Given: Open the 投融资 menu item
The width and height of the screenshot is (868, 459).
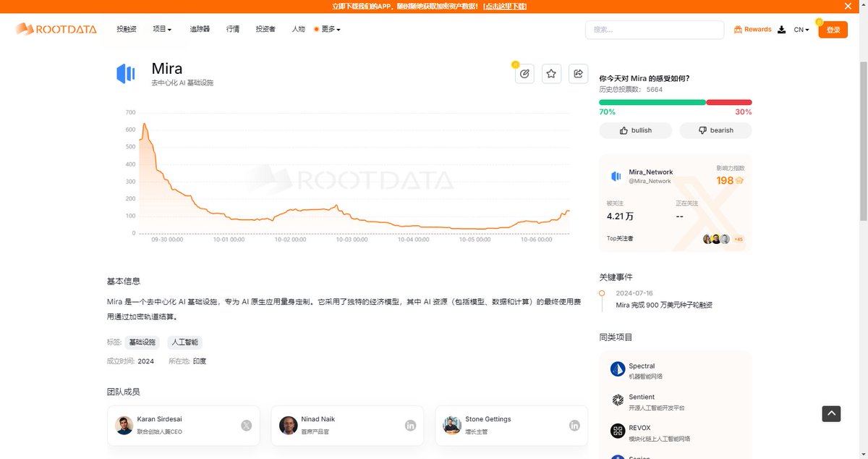Looking at the screenshot, I should [x=127, y=30].
